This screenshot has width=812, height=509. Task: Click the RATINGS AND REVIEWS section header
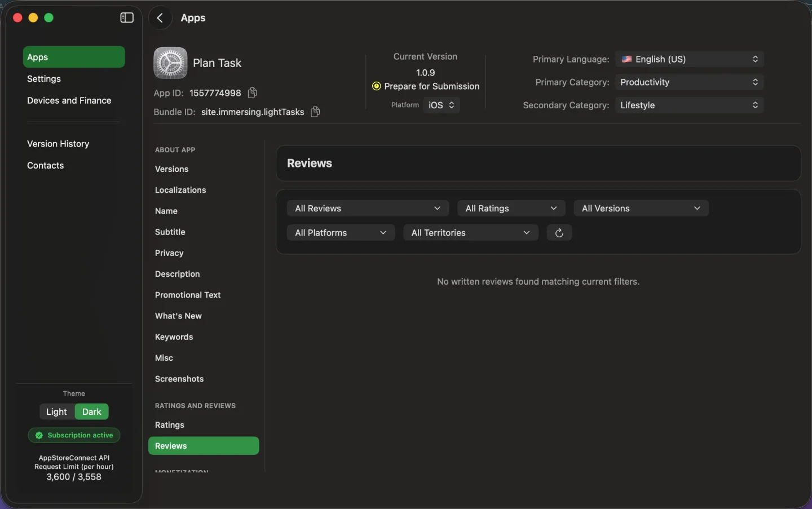tap(195, 406)
